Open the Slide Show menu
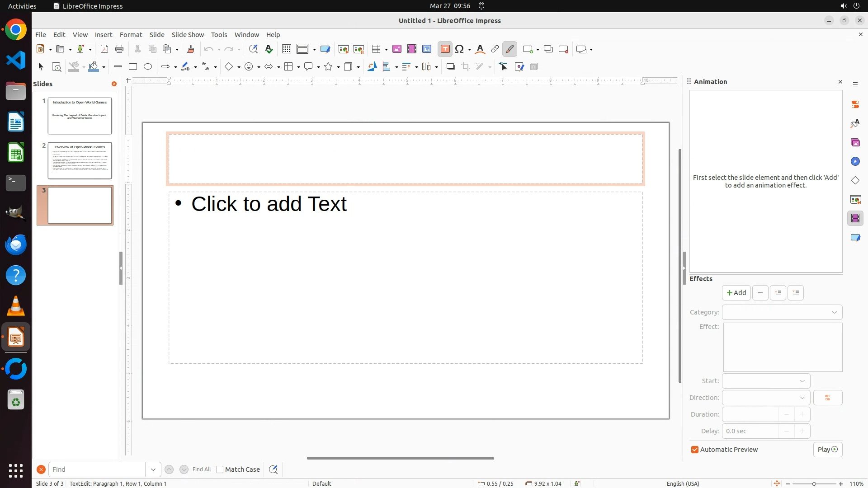868x488 pixels. [188, 35]
